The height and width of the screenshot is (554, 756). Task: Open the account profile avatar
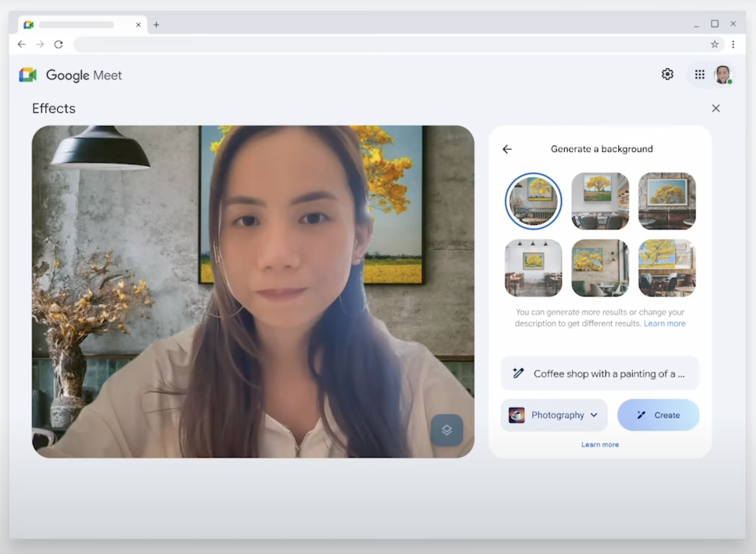tap(723, 75)
